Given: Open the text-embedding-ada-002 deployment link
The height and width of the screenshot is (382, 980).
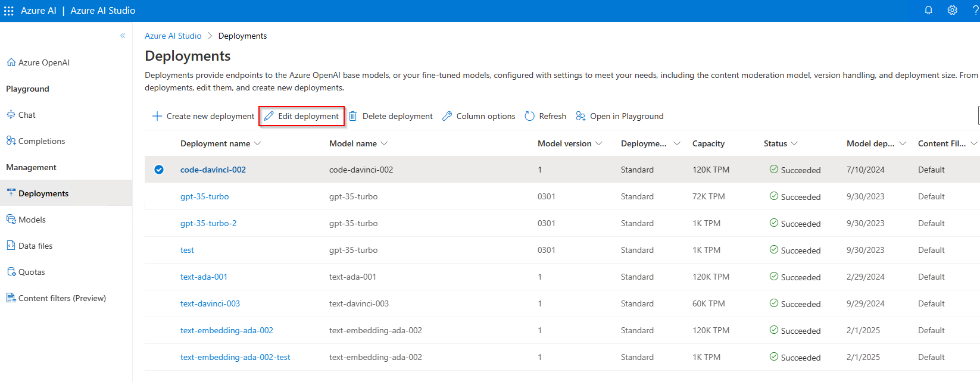Looking at the screenshot, I should (x=227, y=330).
